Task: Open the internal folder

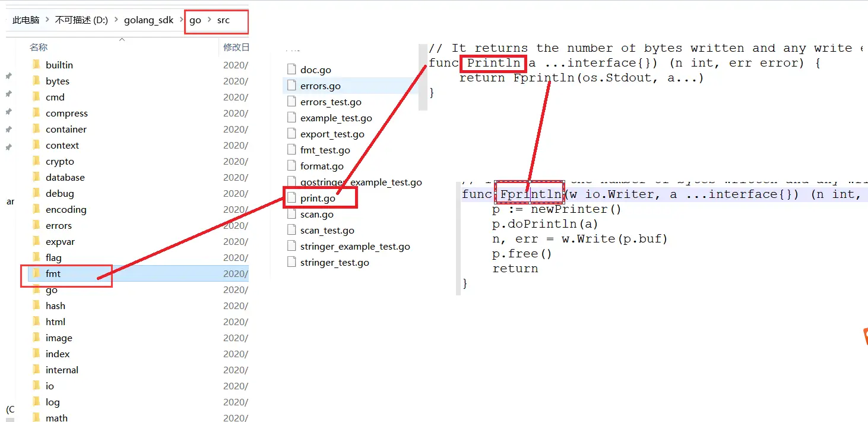Action: pyautogui.click(x=62, y=370)
